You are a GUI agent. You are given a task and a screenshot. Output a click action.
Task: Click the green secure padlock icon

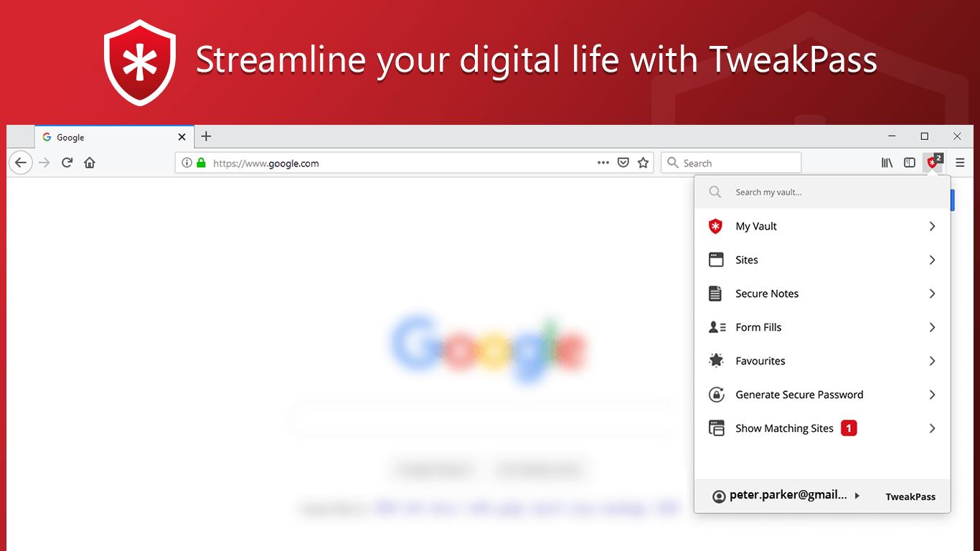[x=201, y=163]
